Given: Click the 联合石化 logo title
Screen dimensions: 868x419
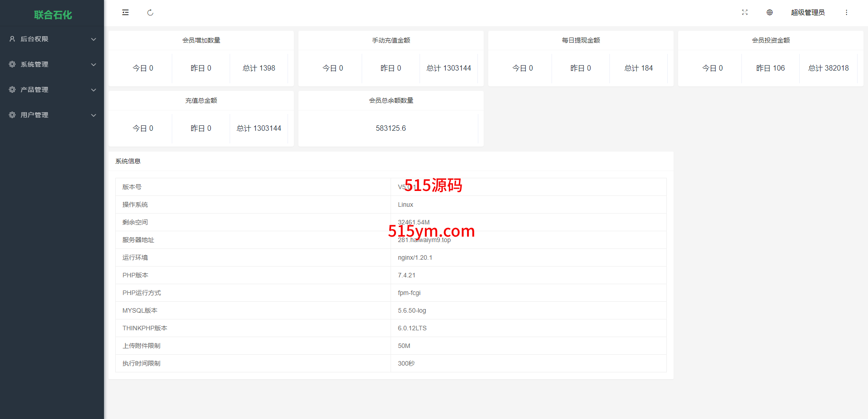Looking at the screenshot, I should click(53, 15).
